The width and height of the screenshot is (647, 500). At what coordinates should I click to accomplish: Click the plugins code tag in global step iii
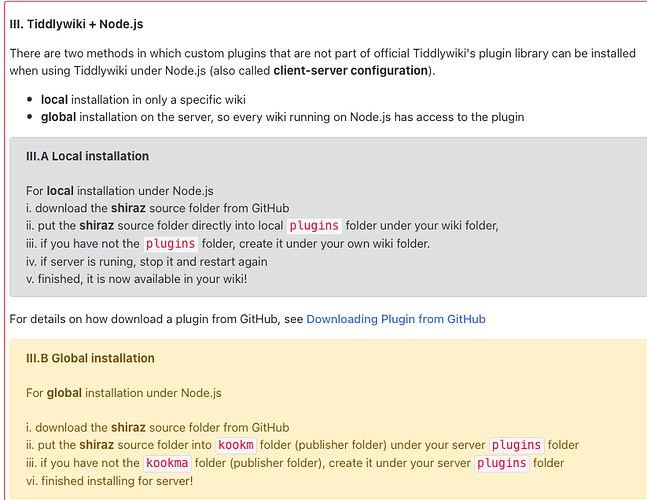(x=500, y=463)
